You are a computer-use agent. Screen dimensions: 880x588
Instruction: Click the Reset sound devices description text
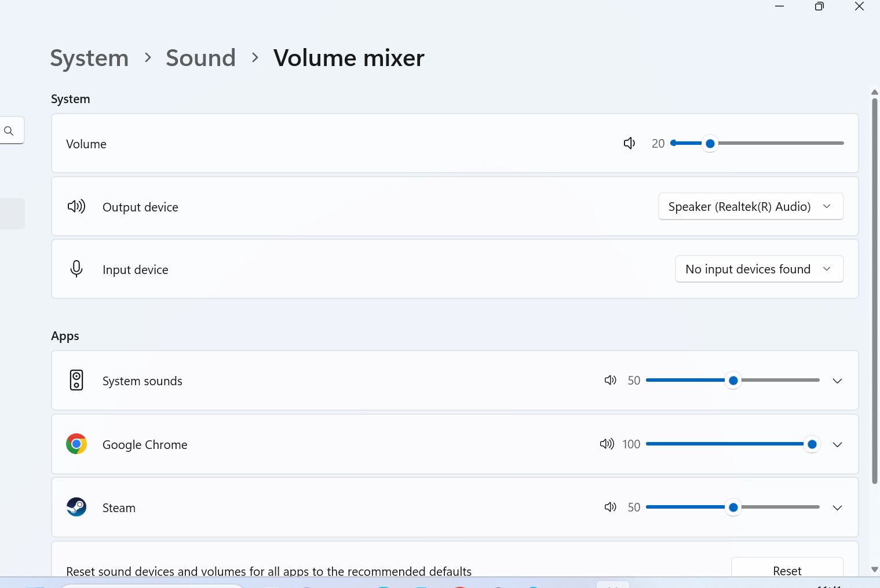pyautogui.click(x=269, y=571)
